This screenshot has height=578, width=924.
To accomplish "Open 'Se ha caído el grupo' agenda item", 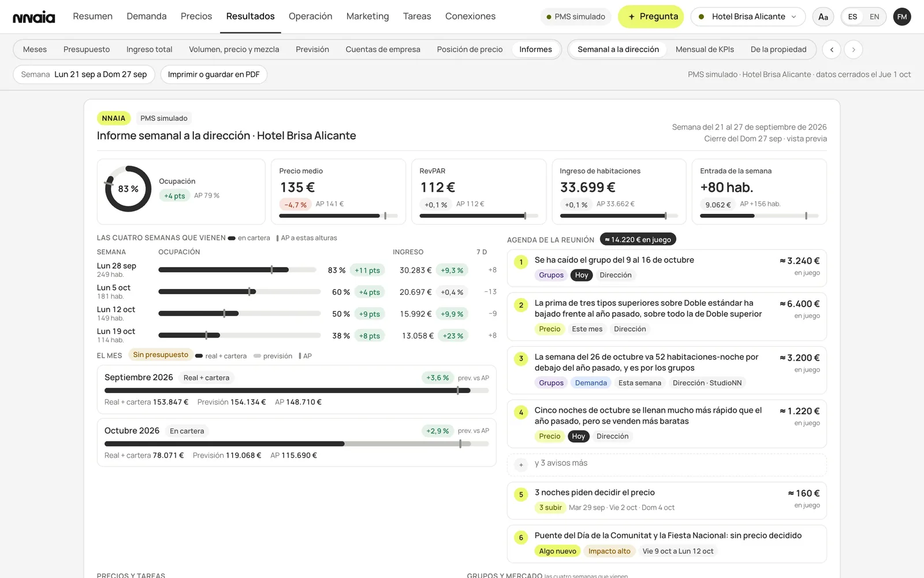I will click(666, 268).
